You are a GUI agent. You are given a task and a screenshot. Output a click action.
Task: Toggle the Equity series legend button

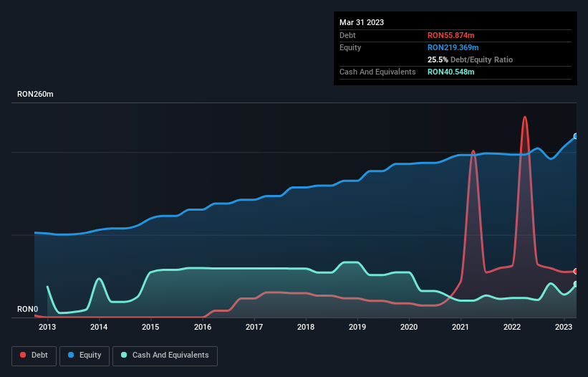coord(85,355)
